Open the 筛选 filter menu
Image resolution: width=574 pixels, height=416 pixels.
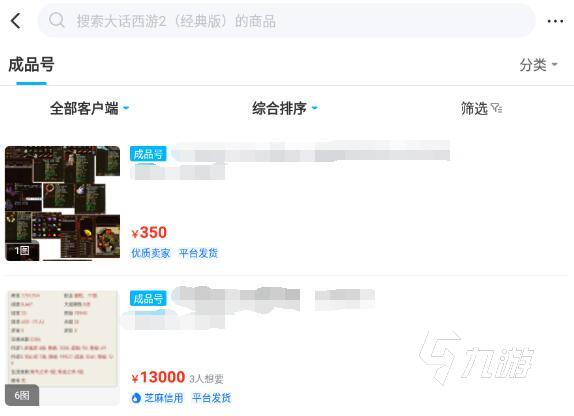[481, 108]
